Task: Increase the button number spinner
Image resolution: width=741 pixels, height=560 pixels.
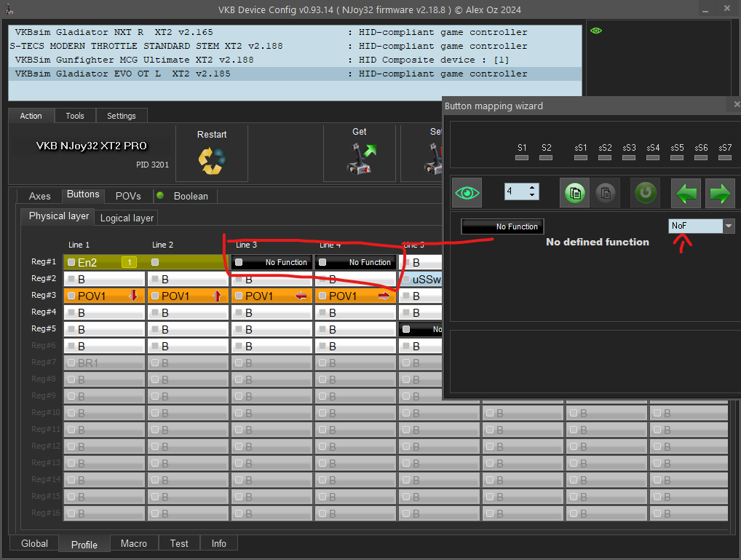Action: coord(532,188)
